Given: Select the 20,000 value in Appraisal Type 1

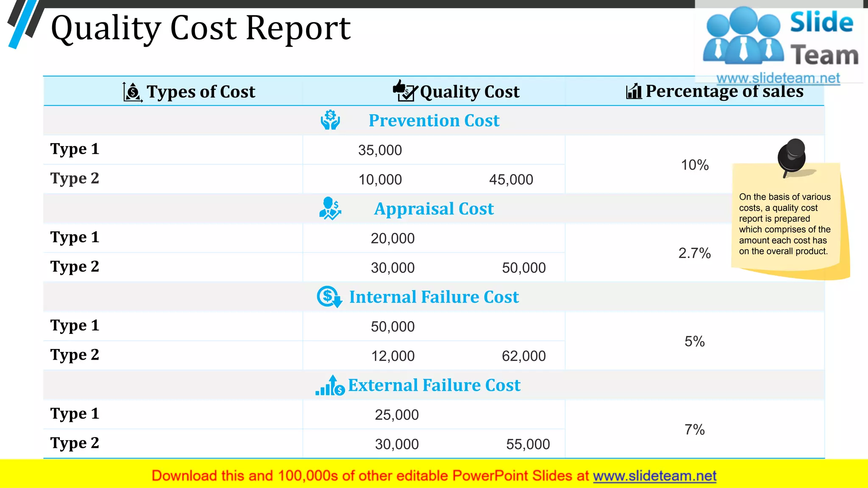Looking at the screenshot, I should coord(393,238).
